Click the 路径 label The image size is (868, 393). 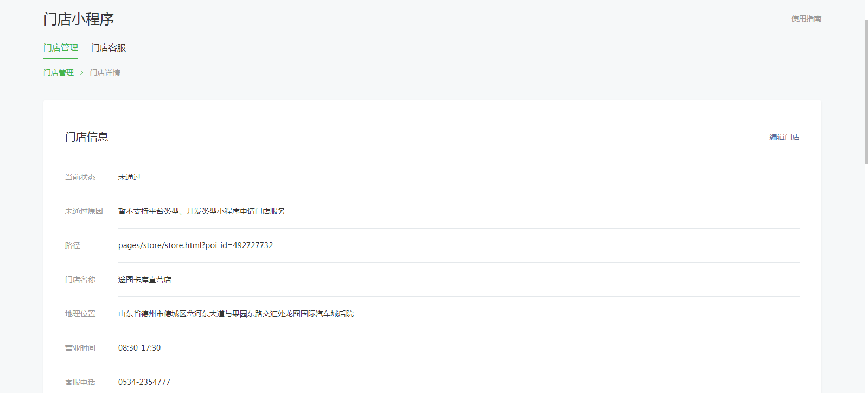point(73,245)
